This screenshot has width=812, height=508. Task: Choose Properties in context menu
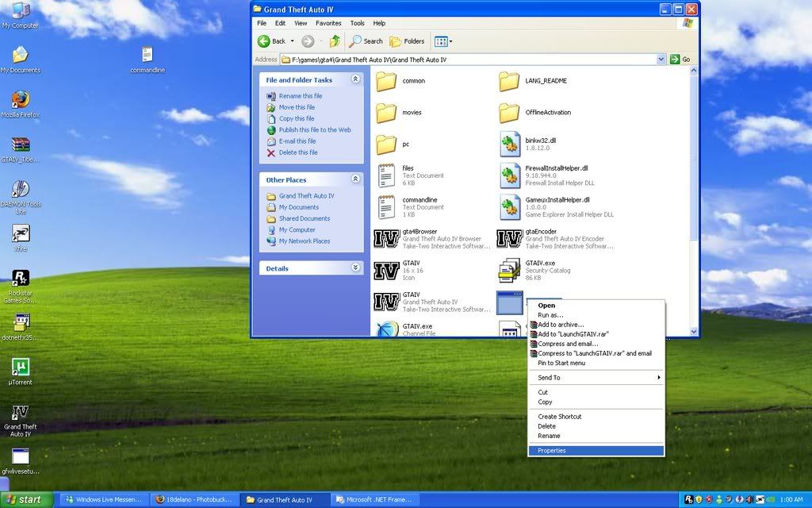596,451
